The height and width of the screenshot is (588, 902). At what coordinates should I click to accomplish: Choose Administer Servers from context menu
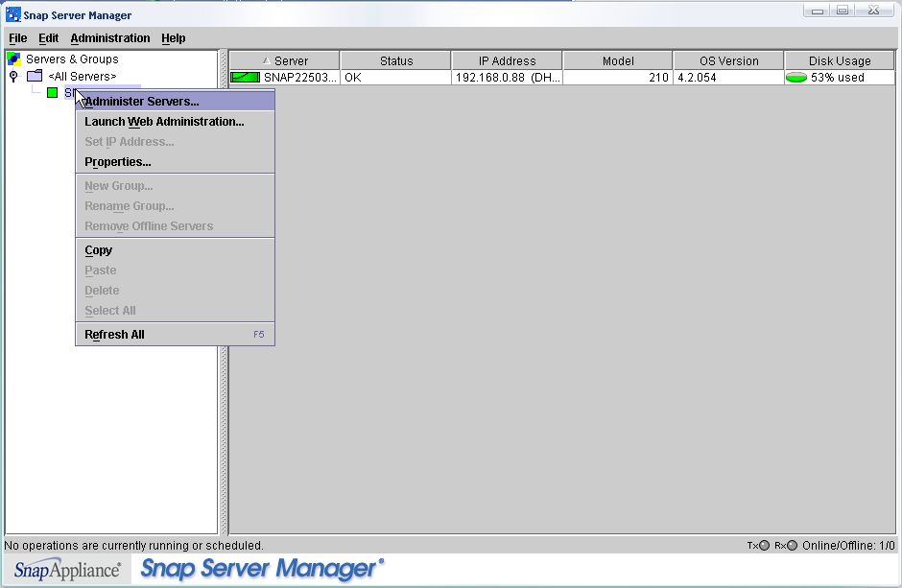click(x=175, y=101)
